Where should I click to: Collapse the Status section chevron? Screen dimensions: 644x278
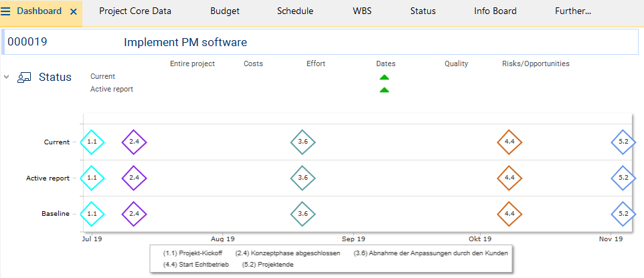(x=6, y=77)
